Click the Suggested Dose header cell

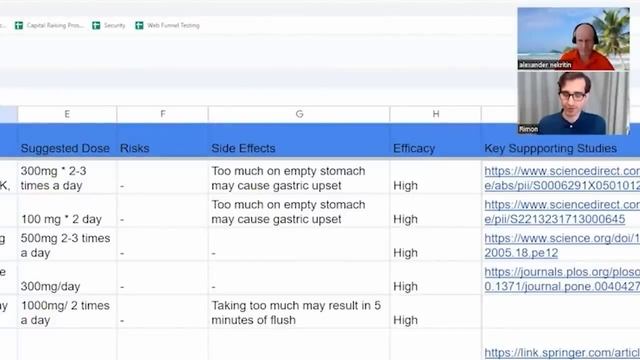pos(67,141)
